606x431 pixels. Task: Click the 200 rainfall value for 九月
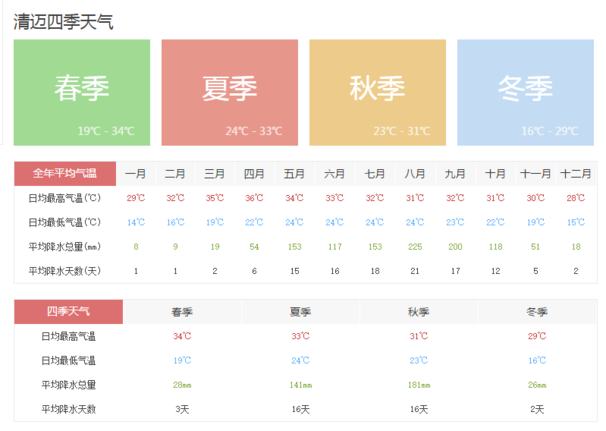tap(455, 247)
